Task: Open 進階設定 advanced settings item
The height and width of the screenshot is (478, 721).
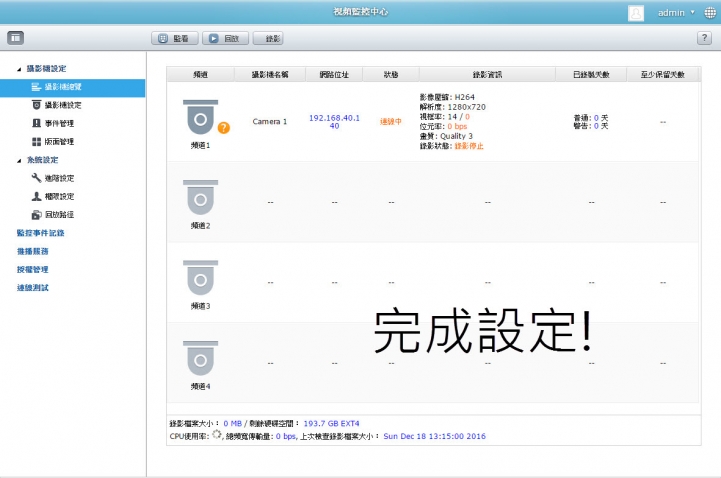Action: [x=60, y=178]
